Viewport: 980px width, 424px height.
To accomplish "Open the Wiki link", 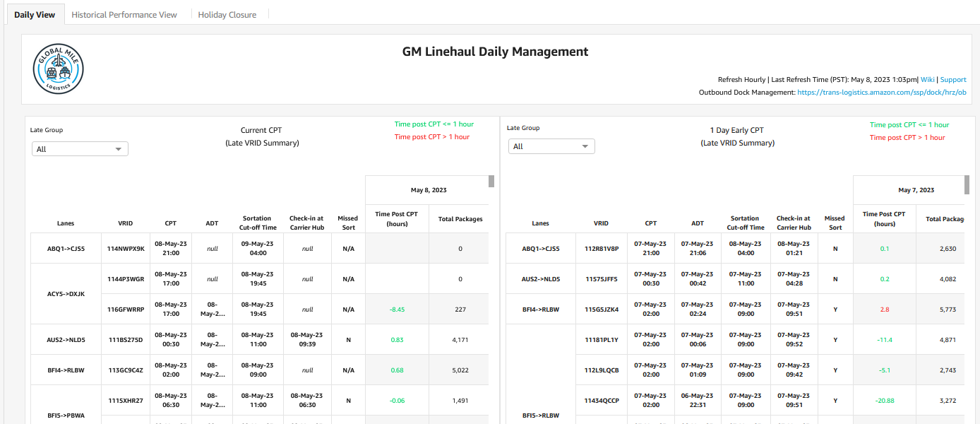I will pos(927,79).
